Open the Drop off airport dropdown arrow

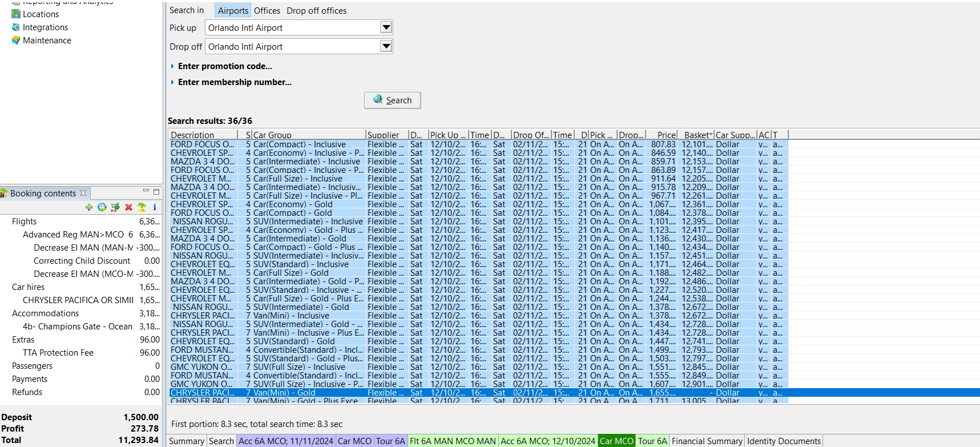pyautogui.click(x=386, y=46)
